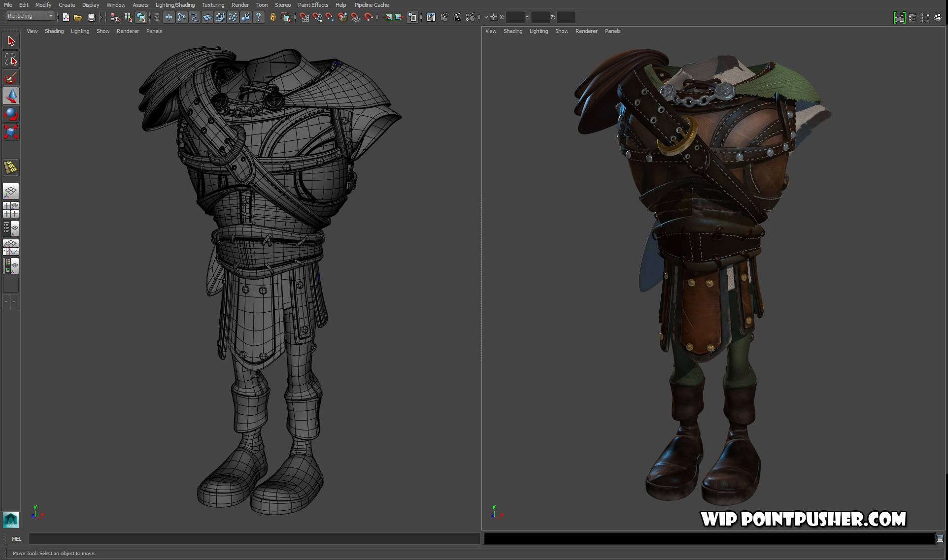Enable Select by Component Type mode
The width and height of the screenshot is (948, 560).
[x=141, y=17]
